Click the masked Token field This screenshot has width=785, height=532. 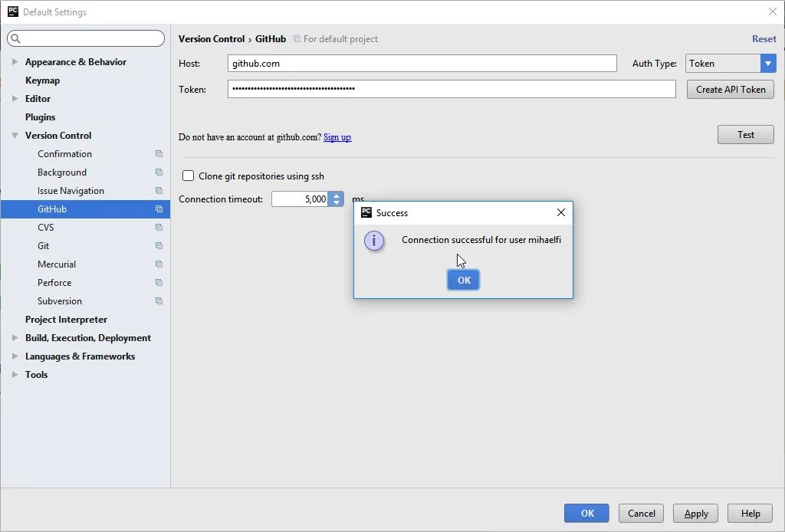click(452, 89)
